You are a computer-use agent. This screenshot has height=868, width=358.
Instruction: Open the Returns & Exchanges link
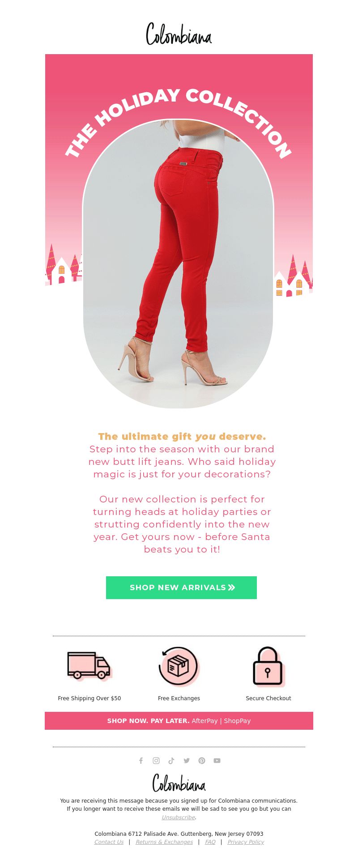coord(164,842)
